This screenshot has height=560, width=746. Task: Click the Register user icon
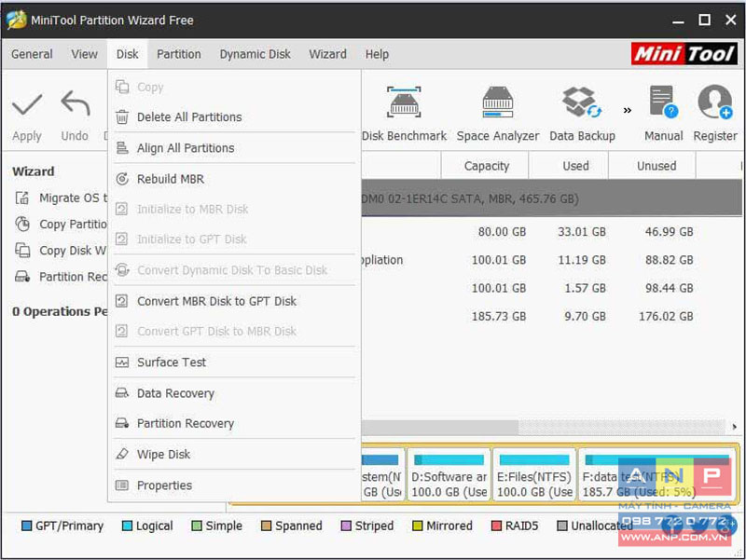pyautogui.click(x=714, y=102)
